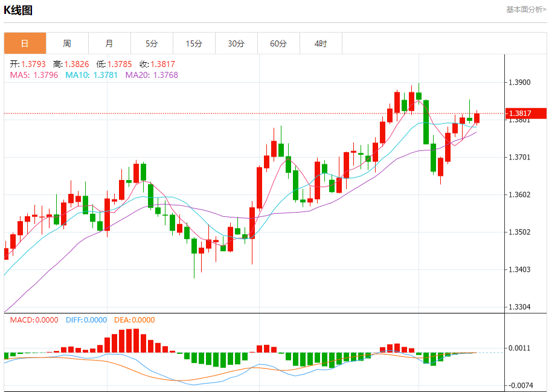Click the 收: 1.3817 close value

tap(158, 64)
